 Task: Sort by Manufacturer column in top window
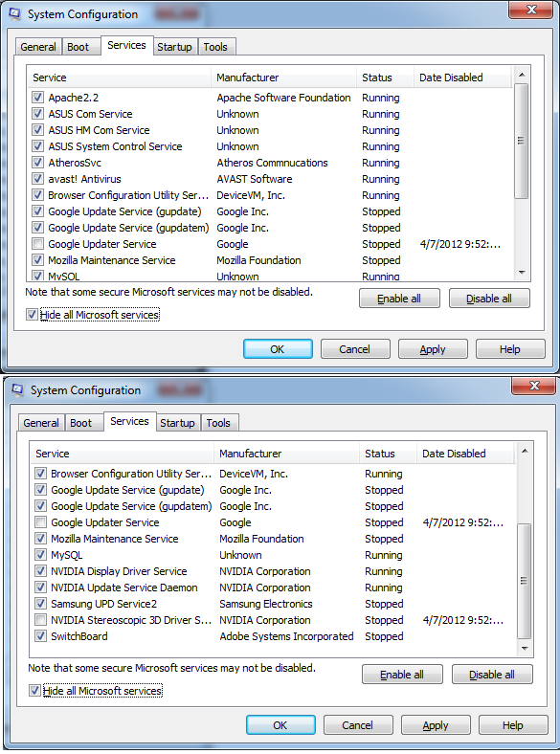pos(284,78)
